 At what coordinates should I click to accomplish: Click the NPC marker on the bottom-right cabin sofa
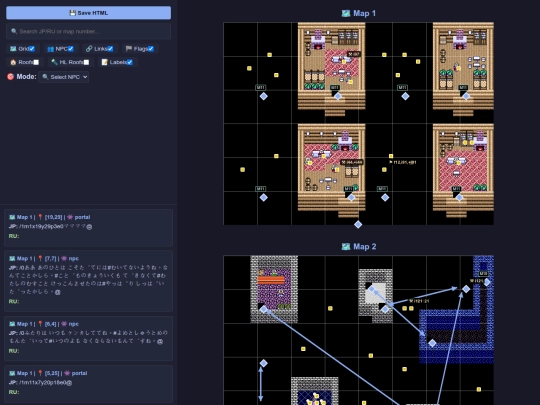coord(458,163)
